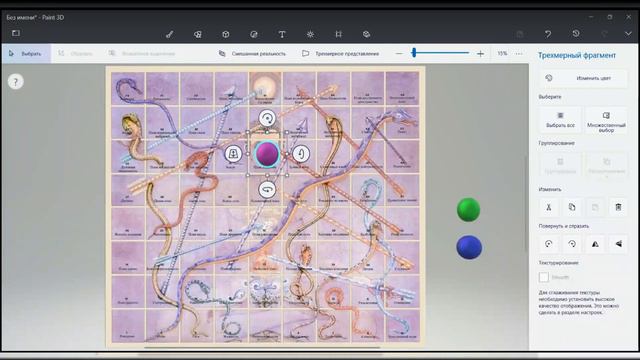The width and height of the screenshot is (640, 360).
Task: Toggle the texture smoothing checkbox
Action: pyautogui.click(x=544, y=277)
